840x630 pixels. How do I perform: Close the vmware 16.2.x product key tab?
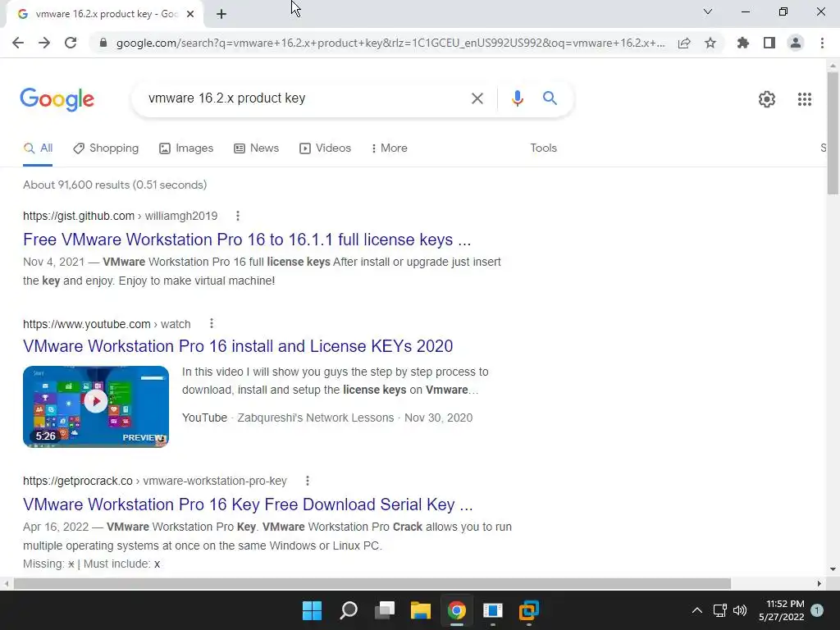190,14
